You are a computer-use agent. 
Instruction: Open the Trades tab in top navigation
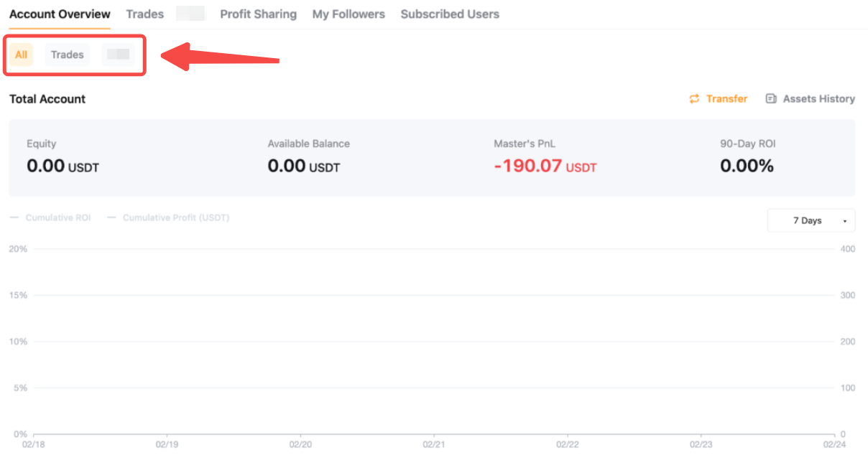[144, 14]
